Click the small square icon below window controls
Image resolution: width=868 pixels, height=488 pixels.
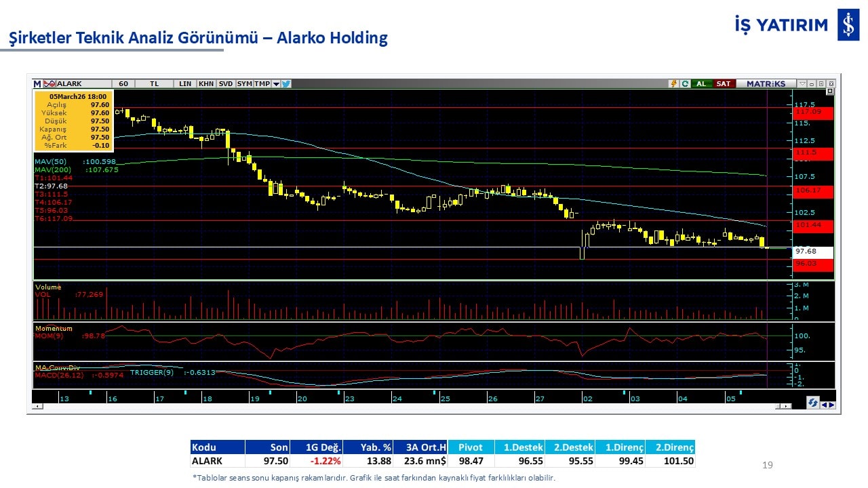[x=829, y=91]
